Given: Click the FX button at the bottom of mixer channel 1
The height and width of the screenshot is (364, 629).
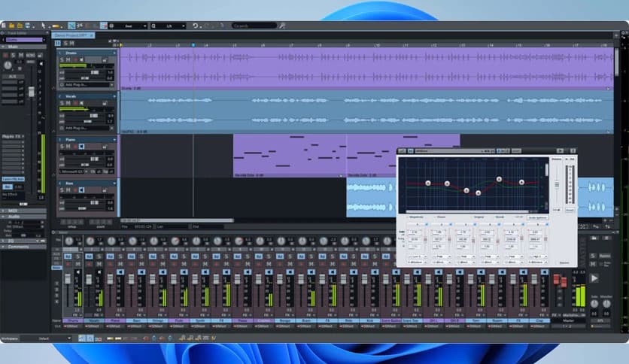Looking at the screenshot, I should [x=75, y=316].
